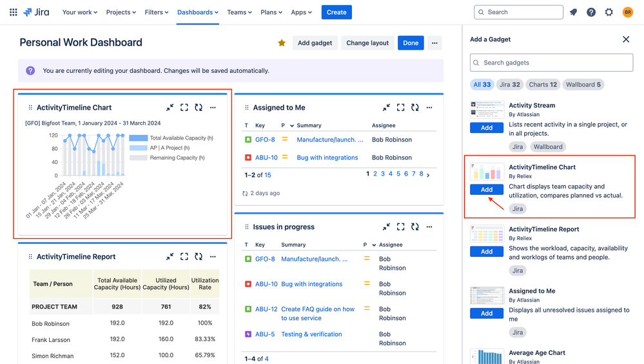
Task: Minimize the Issues in progress gadget
Action: tap(386, 227)
